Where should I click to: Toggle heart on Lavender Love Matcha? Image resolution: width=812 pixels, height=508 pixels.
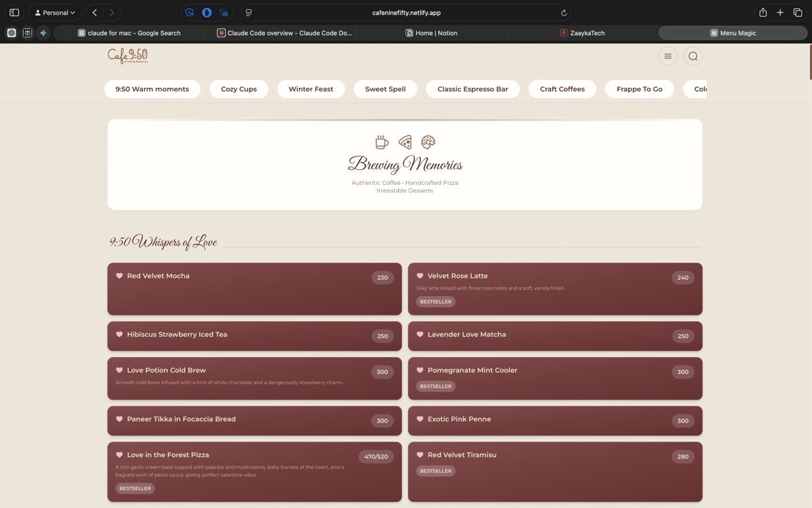420,335
